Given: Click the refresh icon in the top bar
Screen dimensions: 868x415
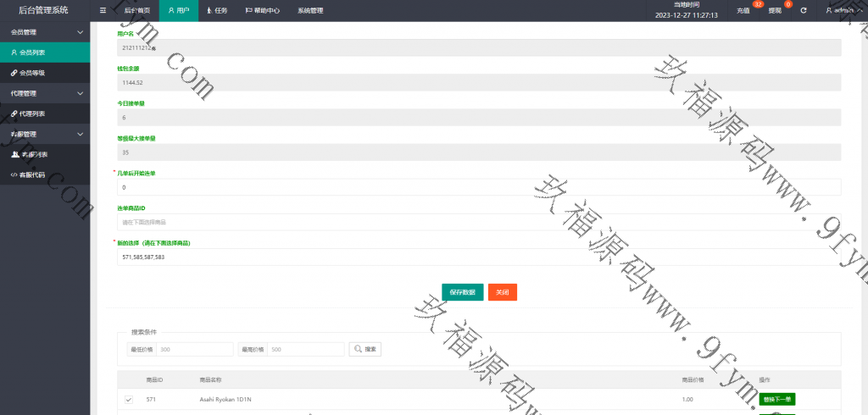Looking at the screenshot, I should tap(803, 11).
